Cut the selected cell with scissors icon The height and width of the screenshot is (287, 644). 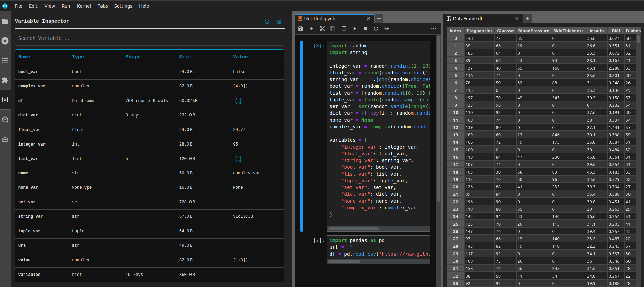point(322,29)
